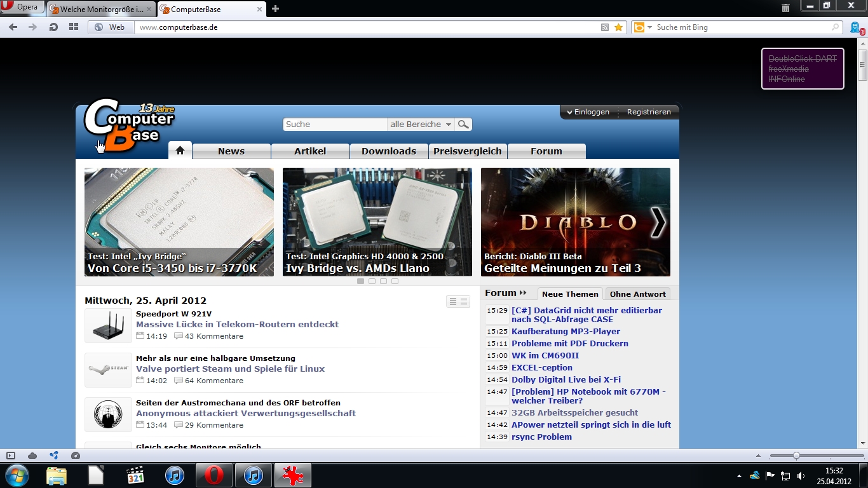Open Opera Unite icon in status bar
The width and height of the screenshot is (868, 488).
coord(54,456)
